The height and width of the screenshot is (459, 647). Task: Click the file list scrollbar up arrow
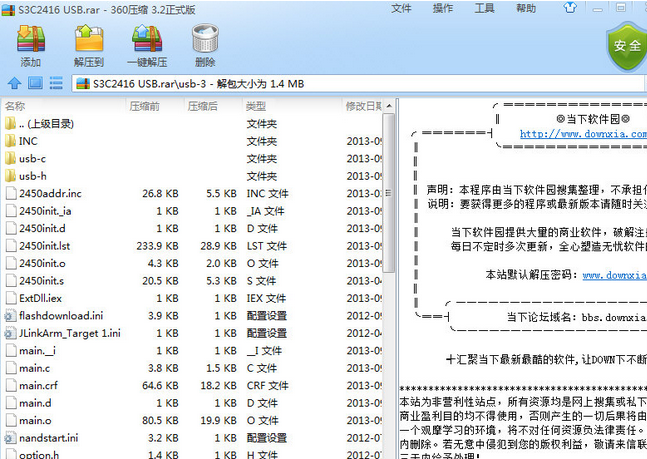(x=389, y=106)
